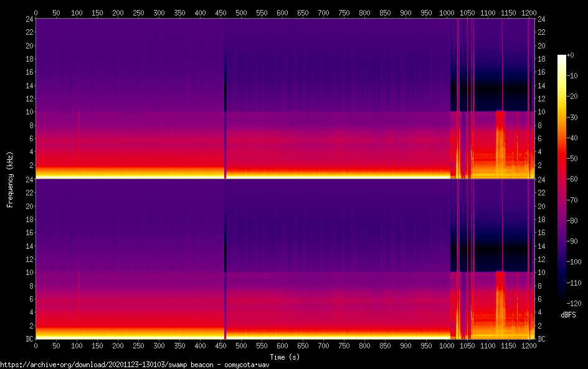The image size is (588, 369).
Task: Click the "-20" colorbar value
Action: pyautogui.click(x=572, y=96)
